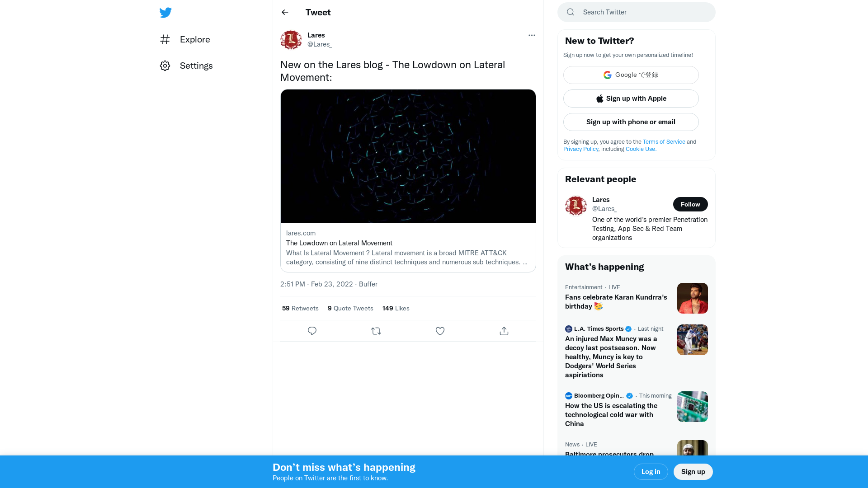This screenshot has width=868, height=488.
Task: Open the tweet's three-dot more menu
Action: tap(532, 35)
